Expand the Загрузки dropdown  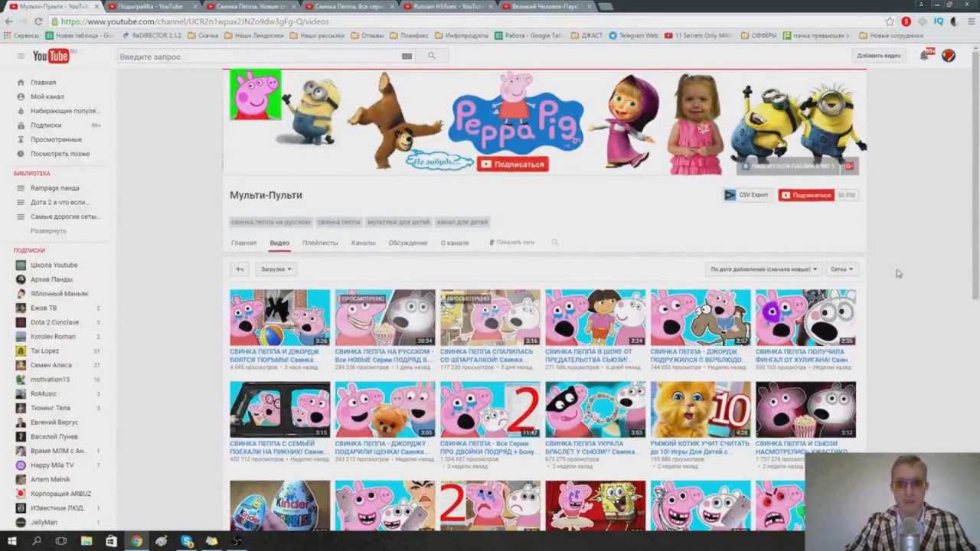pos(276,269)
